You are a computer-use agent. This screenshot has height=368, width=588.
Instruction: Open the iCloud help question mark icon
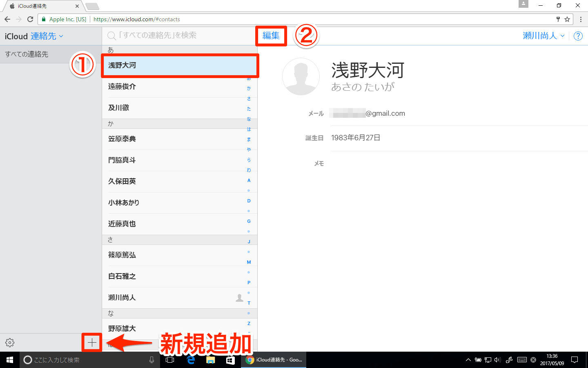pos(578,36)
